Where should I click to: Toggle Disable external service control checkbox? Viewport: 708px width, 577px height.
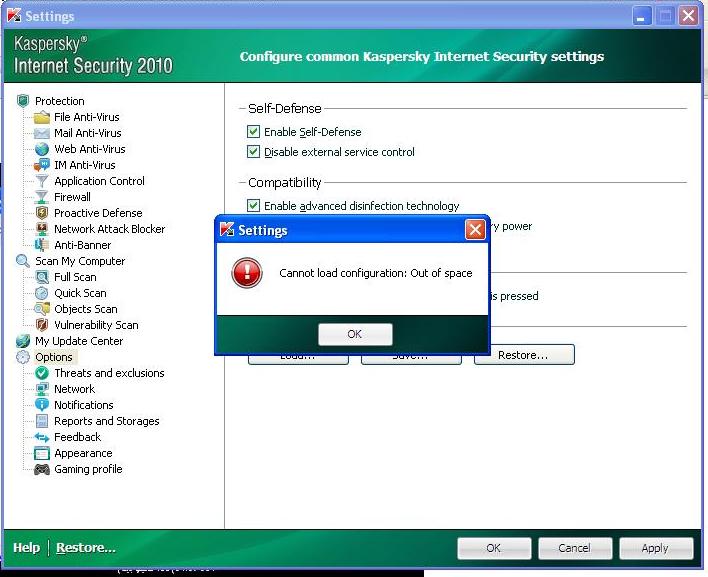pos(253,152)
